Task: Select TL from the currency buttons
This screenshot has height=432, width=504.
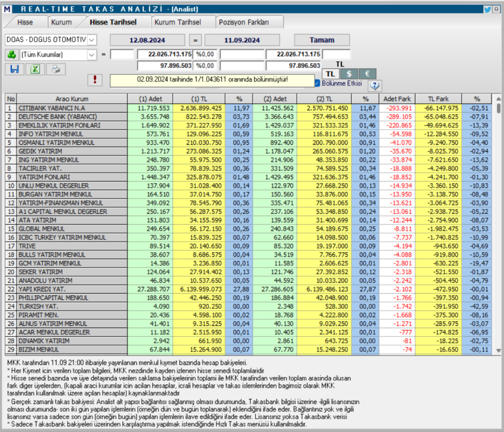Action: (x=330, y=73)
